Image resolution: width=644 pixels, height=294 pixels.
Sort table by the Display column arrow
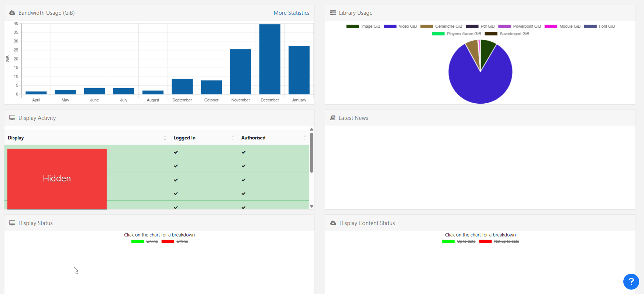click(165, 138)
